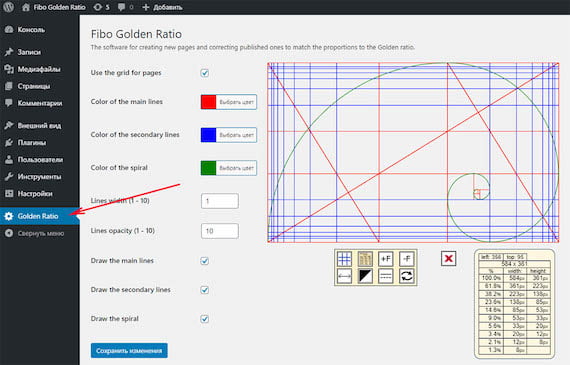Click the circular arrows rotate icon
The height and width of the screenshot is (365, 570).
[407, 276]
